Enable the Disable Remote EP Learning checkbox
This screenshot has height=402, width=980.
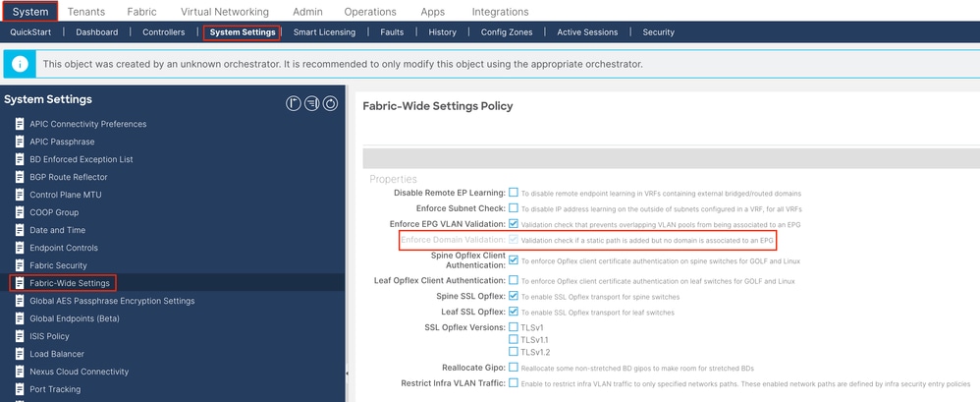[514, 193]
